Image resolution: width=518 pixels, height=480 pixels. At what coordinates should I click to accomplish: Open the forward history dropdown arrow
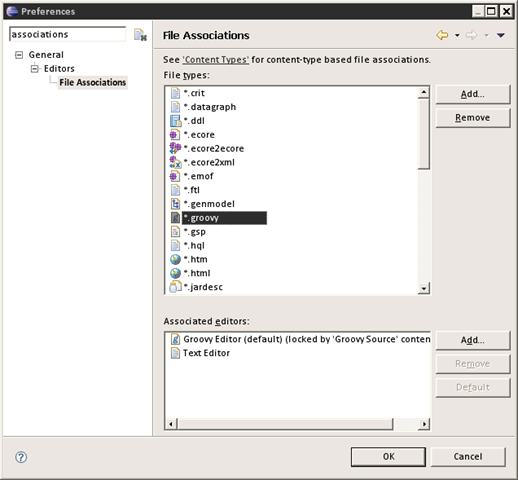pyautogui.click(x=487, y=35)
